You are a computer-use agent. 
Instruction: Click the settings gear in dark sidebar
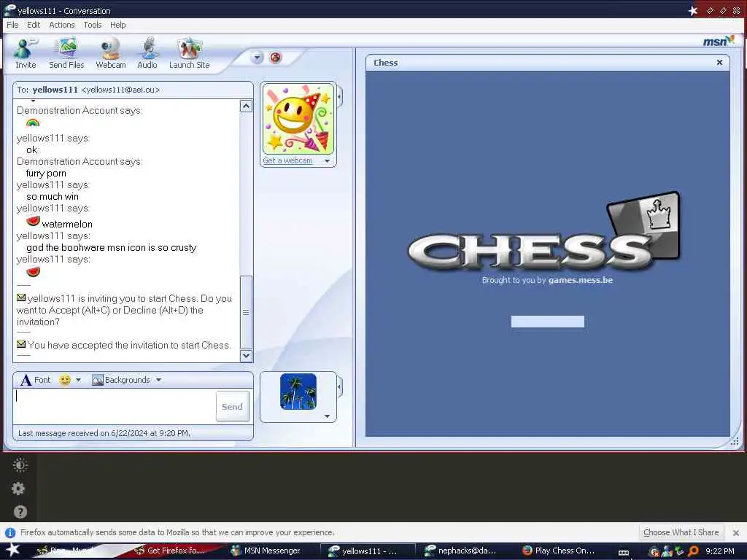pyautogui.click(x=18, y=488)
